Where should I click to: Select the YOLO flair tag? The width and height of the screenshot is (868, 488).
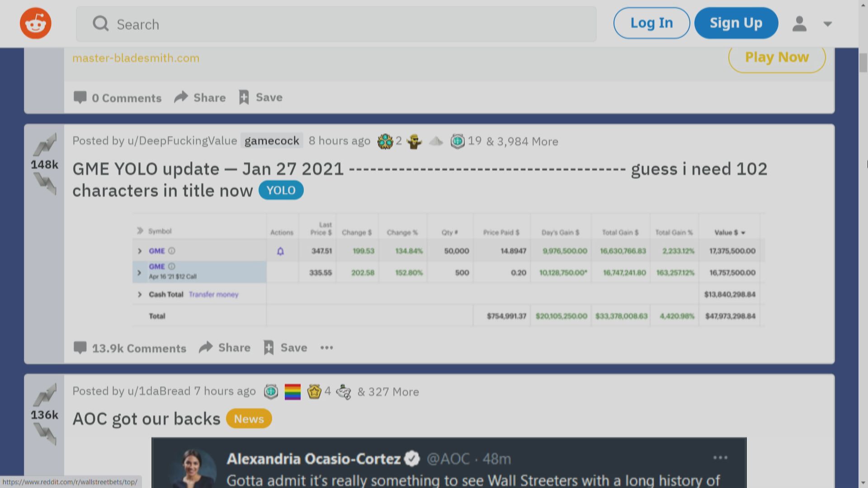pos(281,190)
